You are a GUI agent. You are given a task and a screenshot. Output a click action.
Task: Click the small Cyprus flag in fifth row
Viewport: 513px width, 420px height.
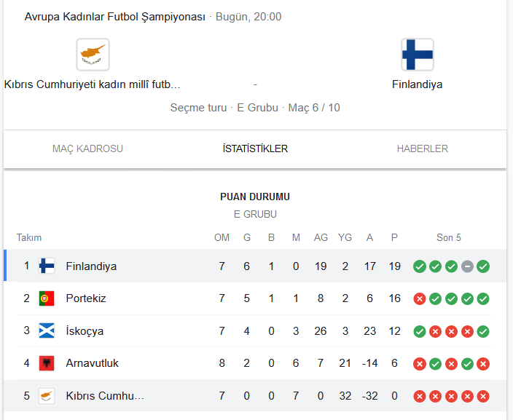pyautogui.click(x=47, y=396)
